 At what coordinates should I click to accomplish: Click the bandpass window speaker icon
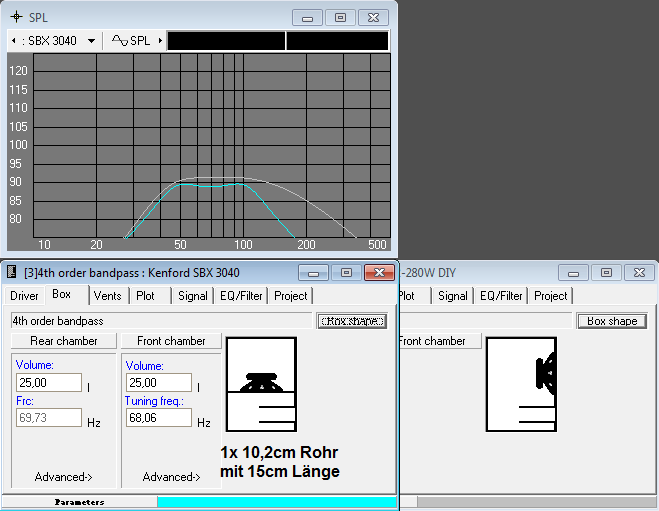(x=12, y=272)
